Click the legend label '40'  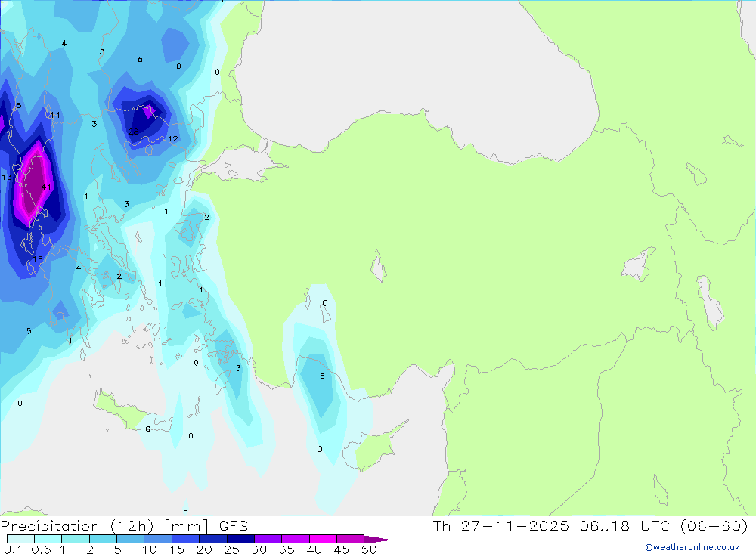point(314,549)
